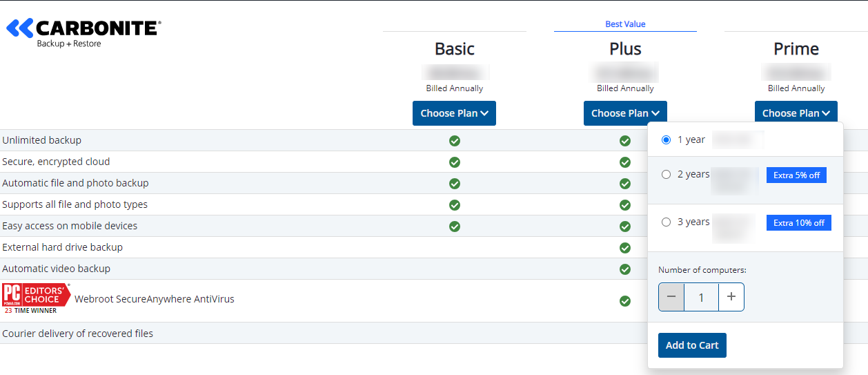Select the 2 years radio option
Screen dimensions: 868x375
point(666,175)
